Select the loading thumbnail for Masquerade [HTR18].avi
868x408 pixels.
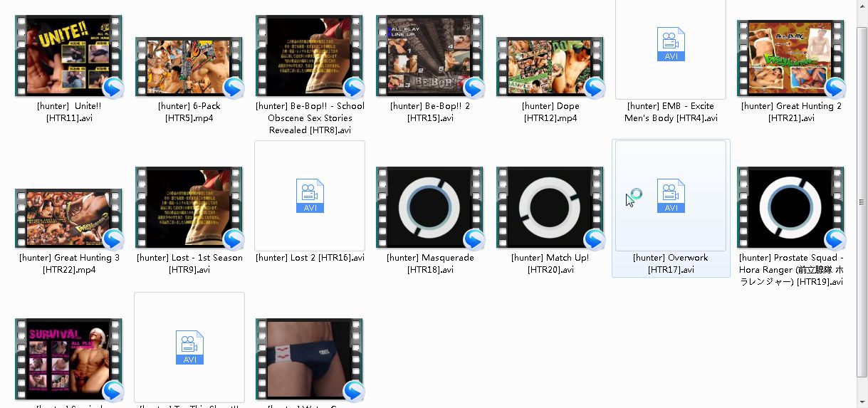coord(429,208)
